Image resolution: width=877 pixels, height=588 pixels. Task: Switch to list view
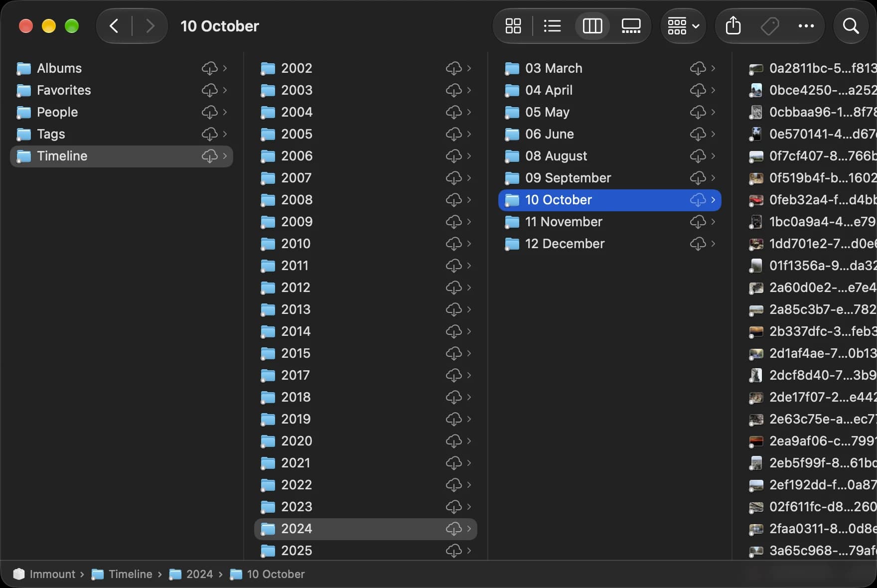[552, 26]
